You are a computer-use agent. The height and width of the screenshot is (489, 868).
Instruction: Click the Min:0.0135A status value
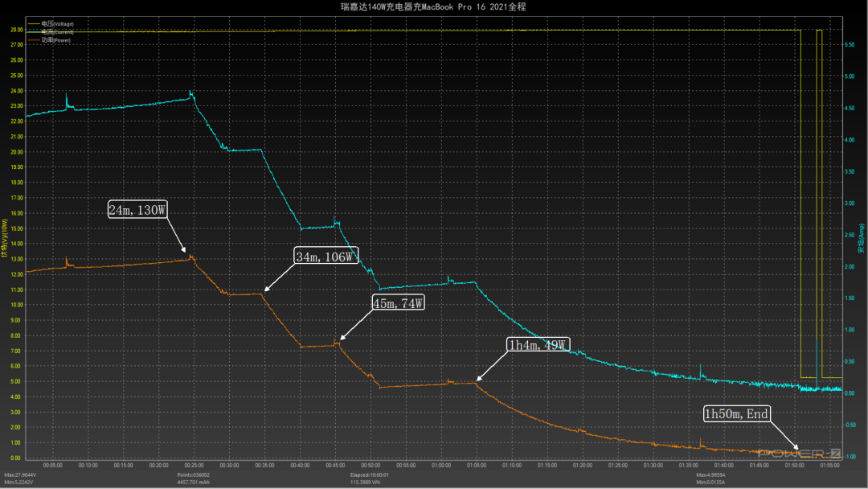pos(710,483)
